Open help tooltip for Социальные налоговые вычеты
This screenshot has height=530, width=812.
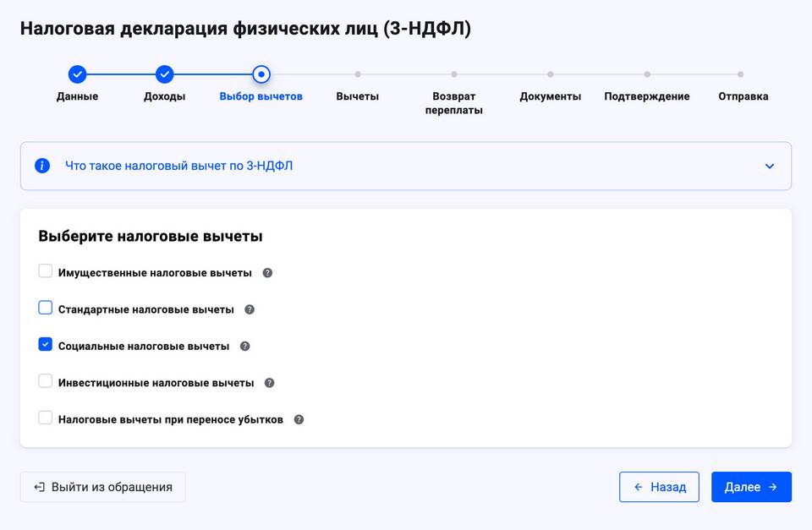[x=245, y=347]
